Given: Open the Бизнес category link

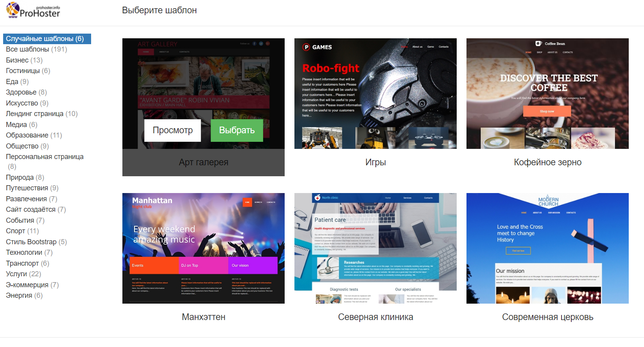Looking at the screenshot, I should point(24,60).
